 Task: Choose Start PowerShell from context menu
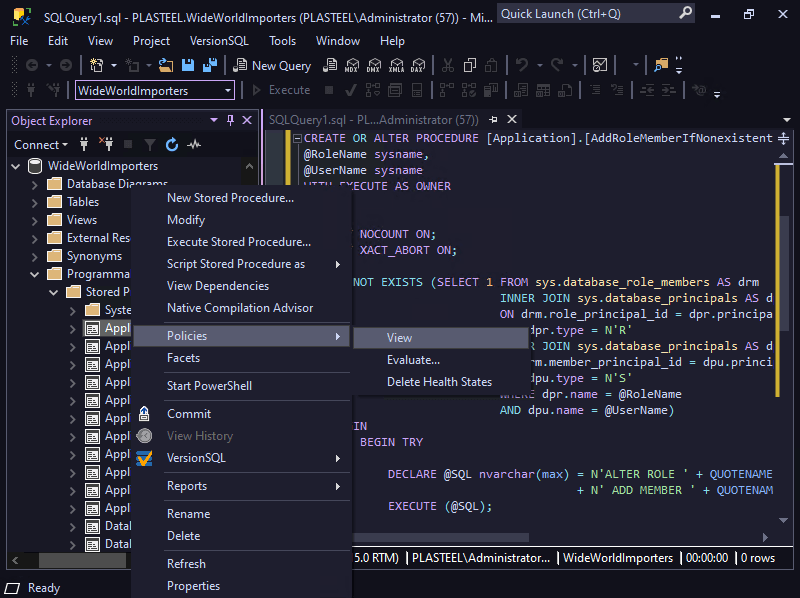[x=209, y=386]
